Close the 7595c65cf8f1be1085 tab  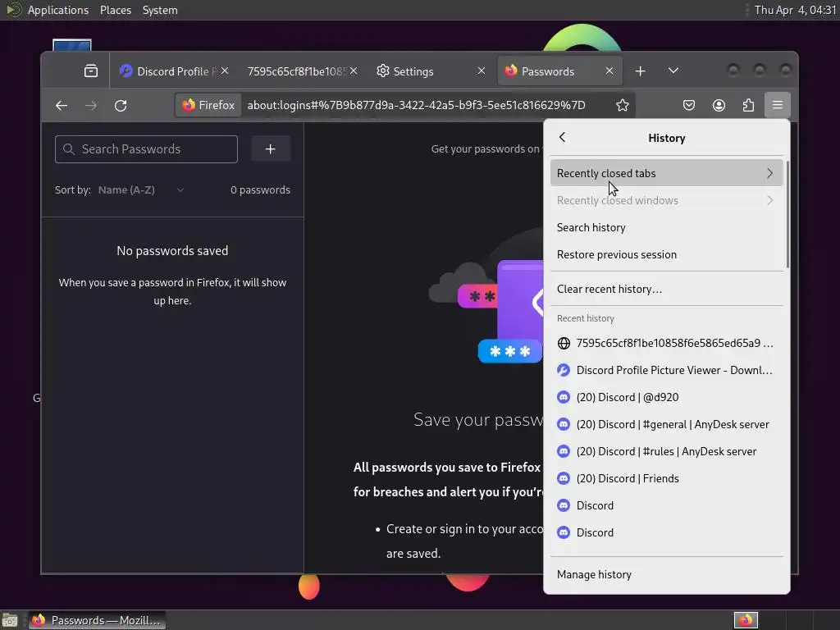354,71
